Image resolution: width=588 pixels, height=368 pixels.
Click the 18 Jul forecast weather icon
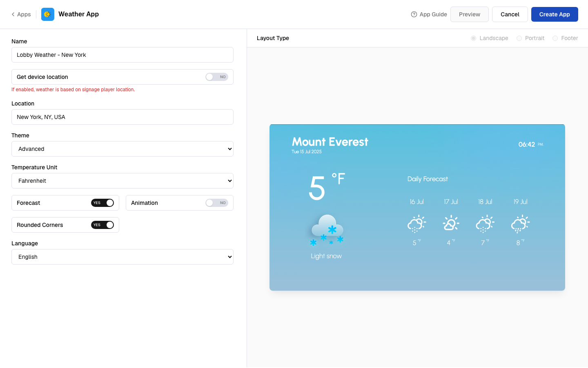[485, 224]
